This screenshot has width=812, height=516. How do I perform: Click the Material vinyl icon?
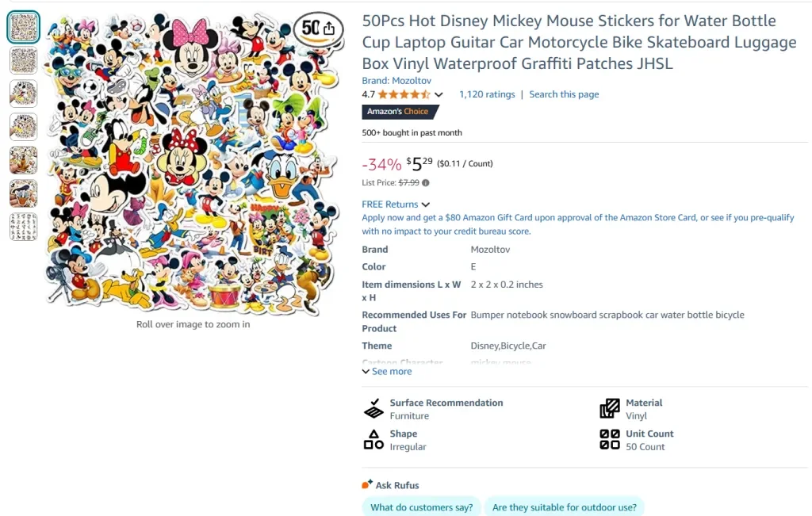click(x=610, y=409)
